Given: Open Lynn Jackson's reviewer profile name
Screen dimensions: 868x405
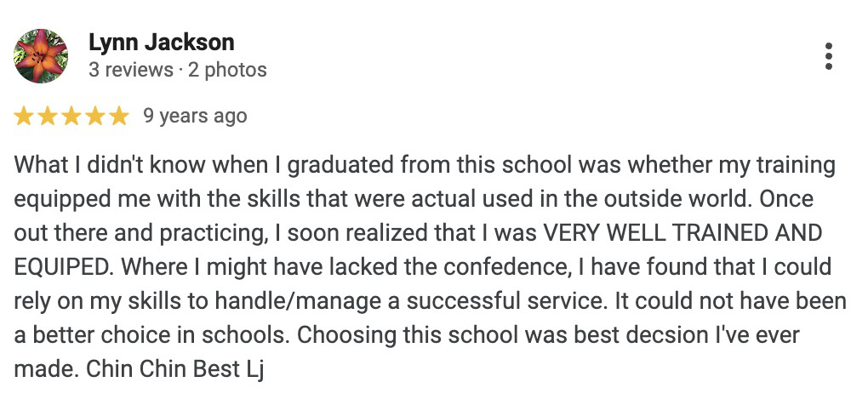Looking at the screenshot, I should [161, 42].
